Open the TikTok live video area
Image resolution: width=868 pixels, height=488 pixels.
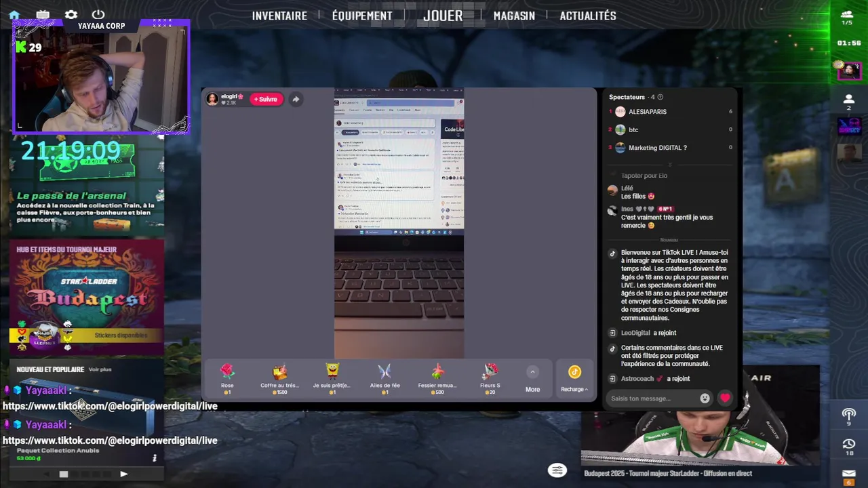coord(399,223)
